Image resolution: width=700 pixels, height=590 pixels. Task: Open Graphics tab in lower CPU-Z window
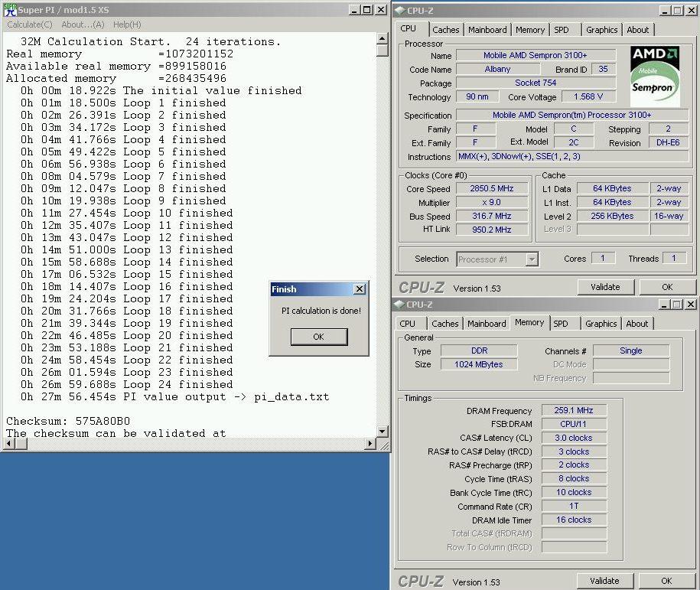(x=601, y=324)
